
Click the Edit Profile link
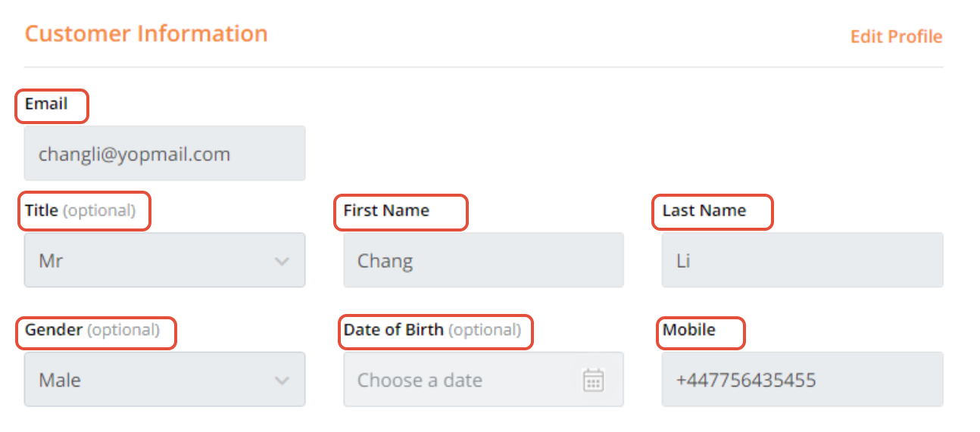tap(896, 36)
